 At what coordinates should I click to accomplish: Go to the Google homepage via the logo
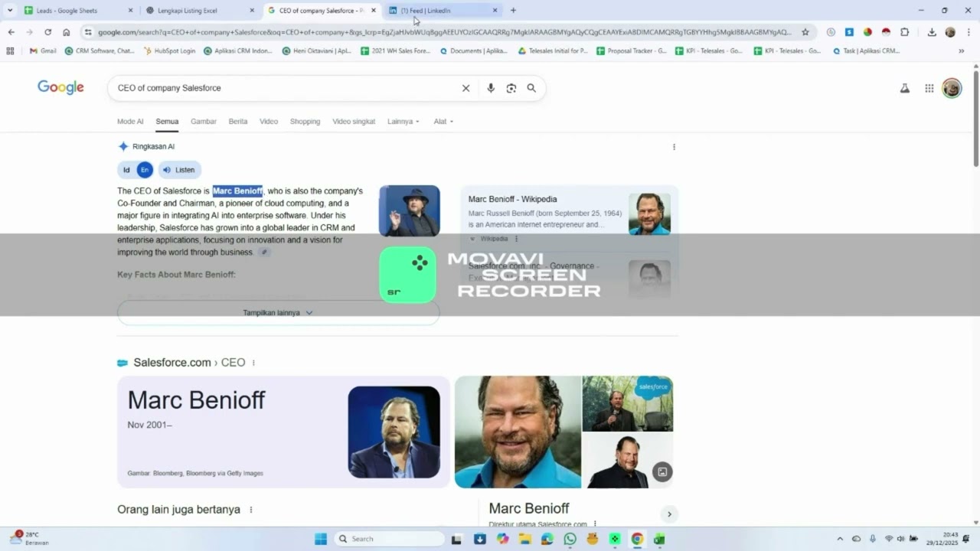(60, 87)
